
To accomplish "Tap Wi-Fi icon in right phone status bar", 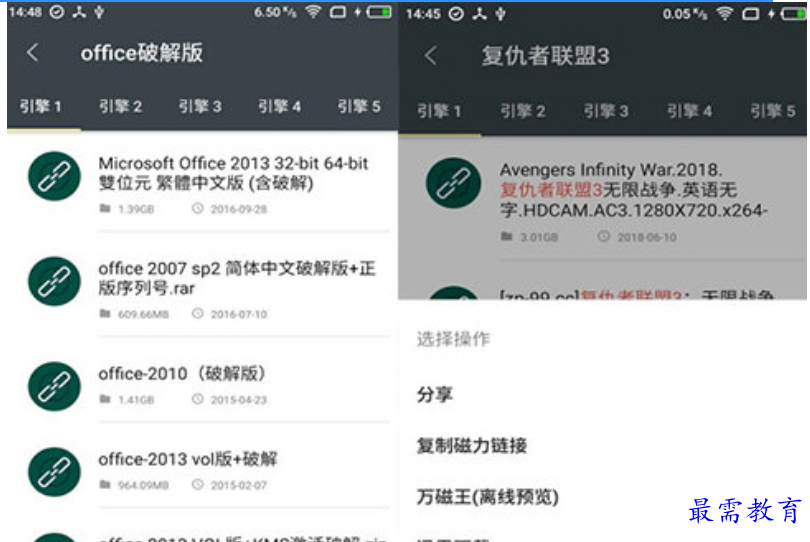I will (725, 14).
